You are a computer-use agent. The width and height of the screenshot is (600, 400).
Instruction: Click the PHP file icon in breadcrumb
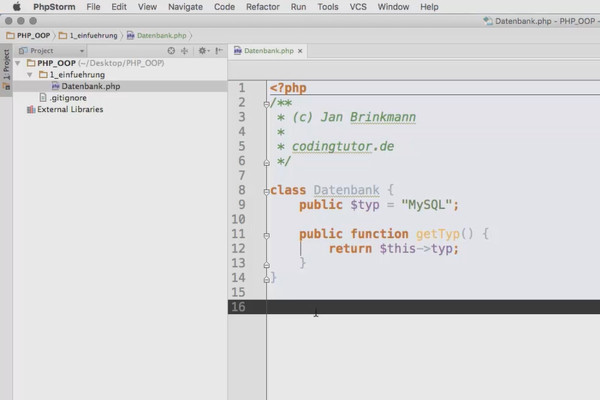130,36
